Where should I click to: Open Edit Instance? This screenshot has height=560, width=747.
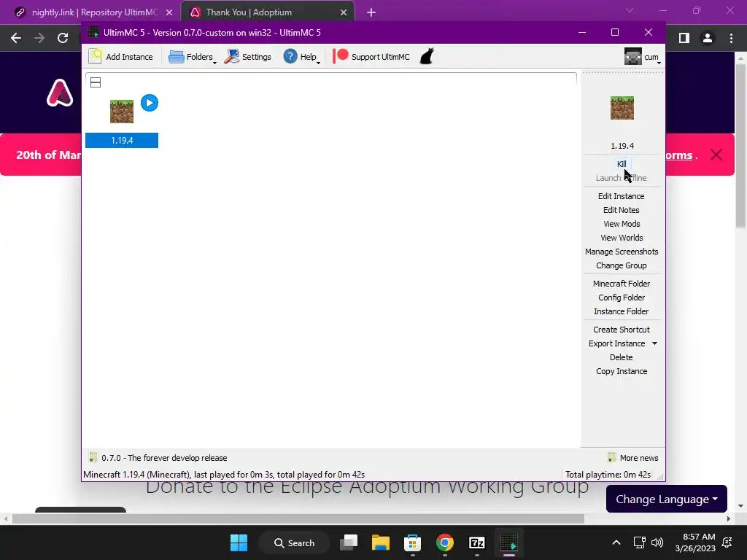(622, 196)
